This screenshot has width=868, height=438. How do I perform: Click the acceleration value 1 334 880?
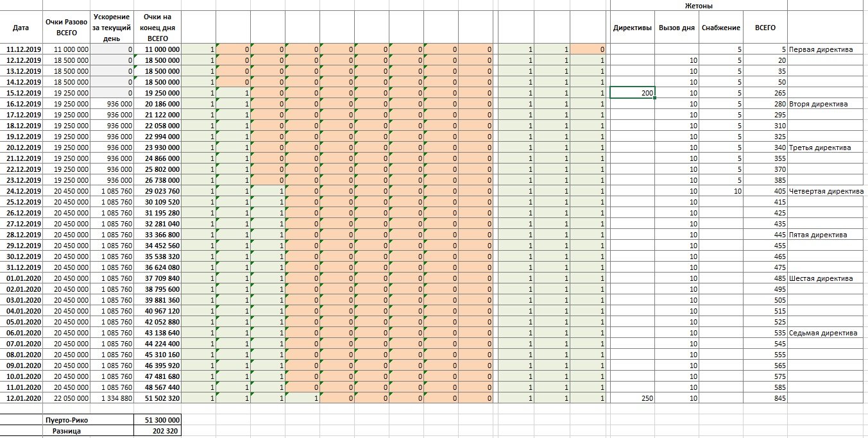pyautogui.click(x=112, y=398)
